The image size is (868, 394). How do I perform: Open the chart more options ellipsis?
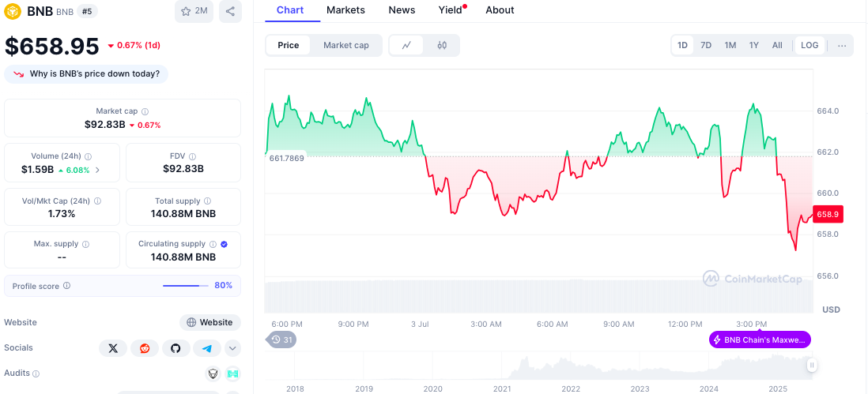[x=842, y=45]
